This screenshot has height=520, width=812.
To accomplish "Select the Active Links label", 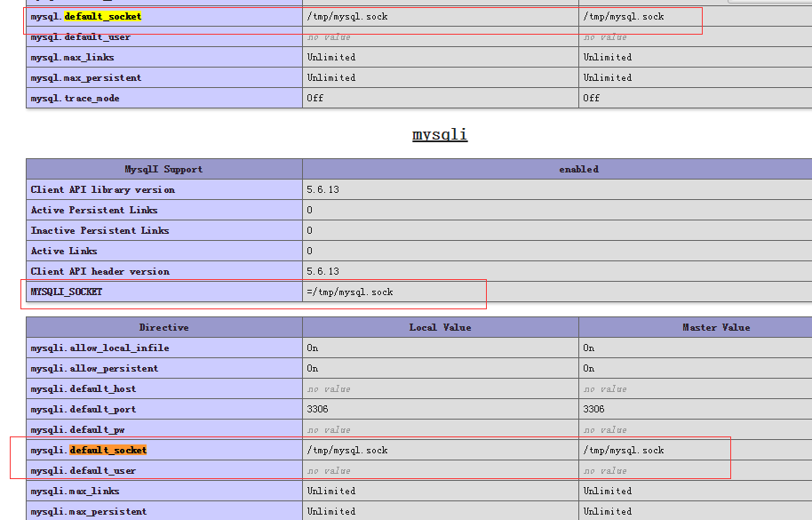I will pos(64,252).
